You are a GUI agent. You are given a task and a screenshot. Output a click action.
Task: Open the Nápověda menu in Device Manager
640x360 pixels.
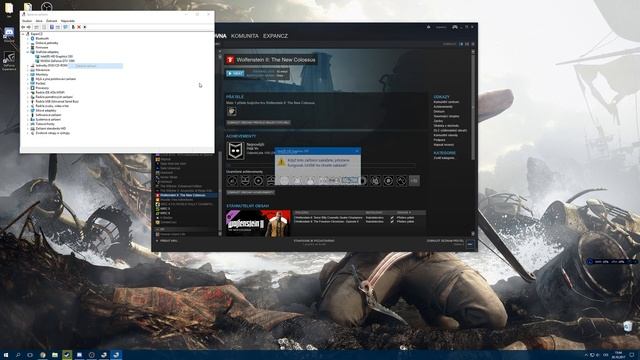pyautogui.click(x=68, y=21)
